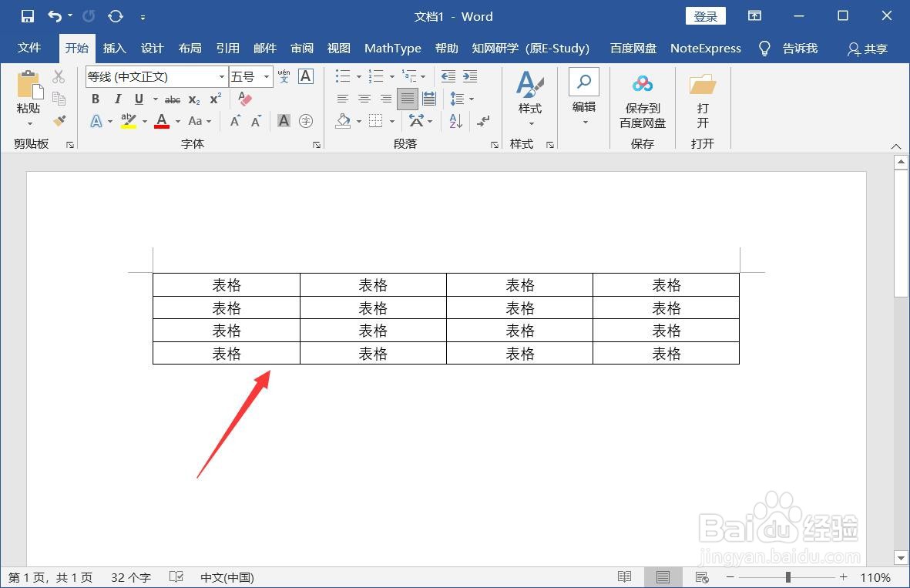910x588 pixels.
Task: Increase font size with the grow icon
Action: tap(235, 121)
